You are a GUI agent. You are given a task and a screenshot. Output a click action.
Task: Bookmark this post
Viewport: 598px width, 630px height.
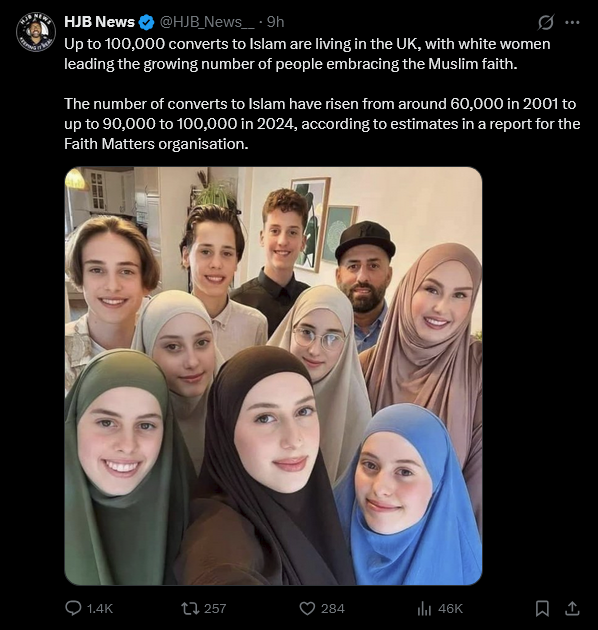(x=542, y=608)
